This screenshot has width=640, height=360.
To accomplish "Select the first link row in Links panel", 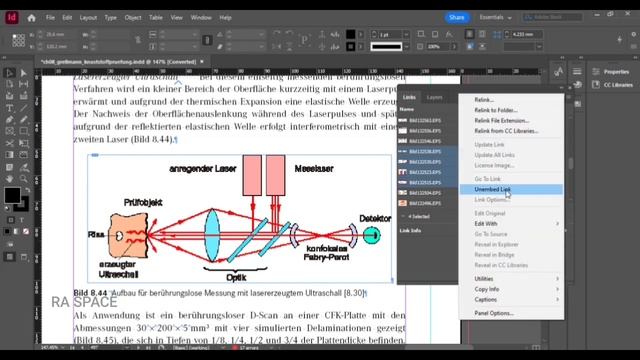I will coord(427,120).
